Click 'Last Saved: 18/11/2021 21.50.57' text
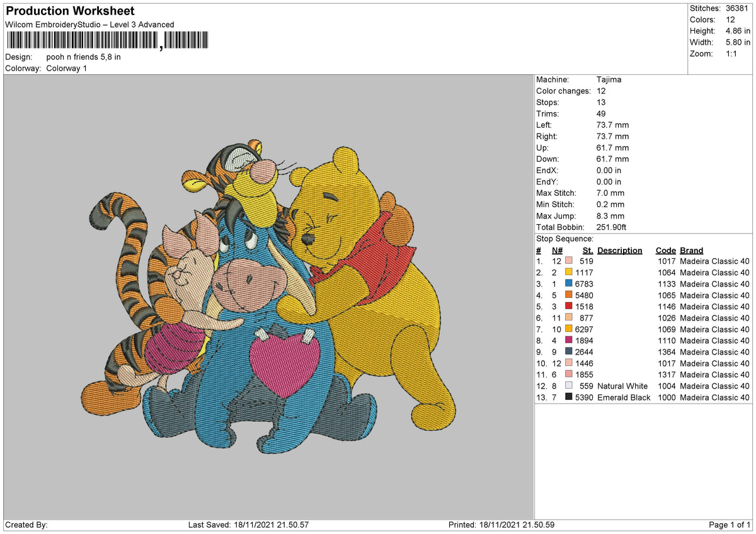Screen dimensions: 756x534 (248, 525)
